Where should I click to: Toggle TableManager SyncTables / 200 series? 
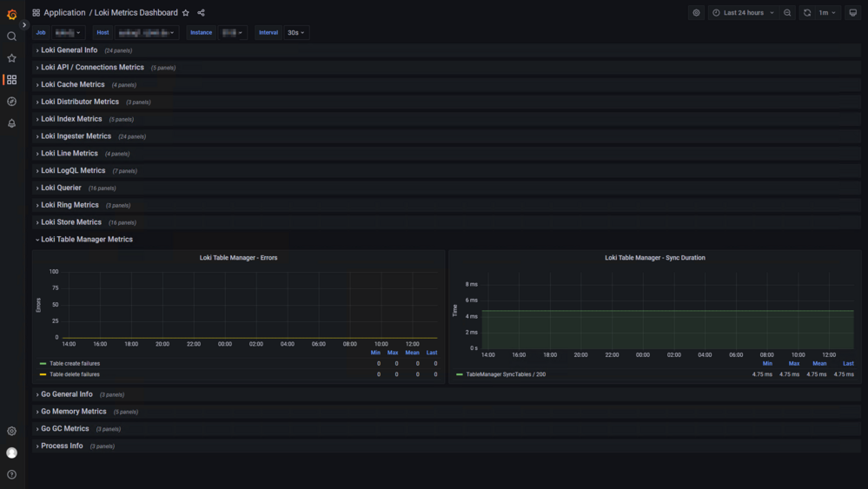(x=506, y=374)
